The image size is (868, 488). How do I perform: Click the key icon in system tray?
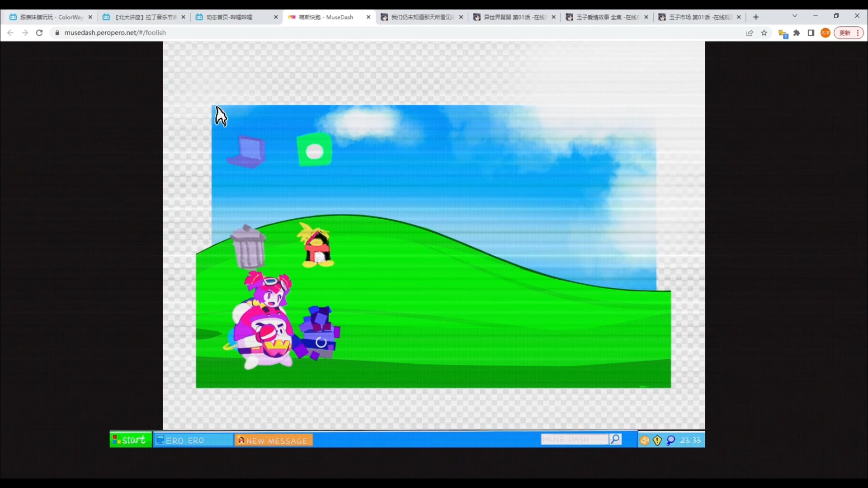click(671, 440)
